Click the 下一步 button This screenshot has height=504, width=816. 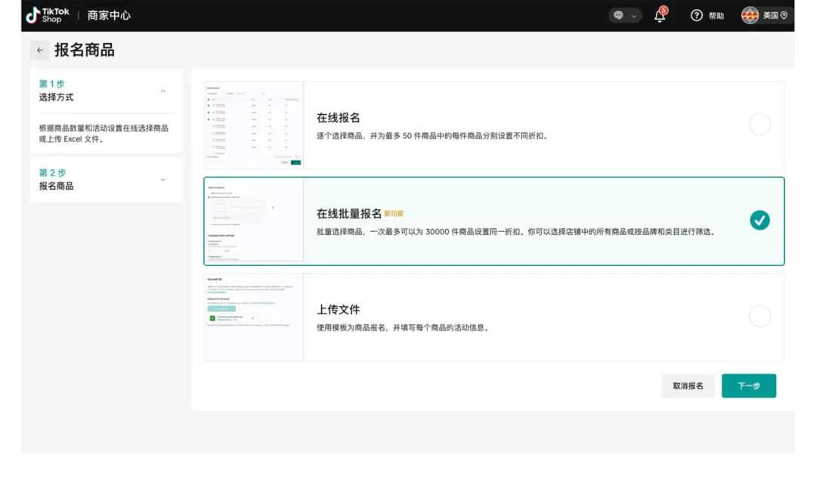pos(749,385)
